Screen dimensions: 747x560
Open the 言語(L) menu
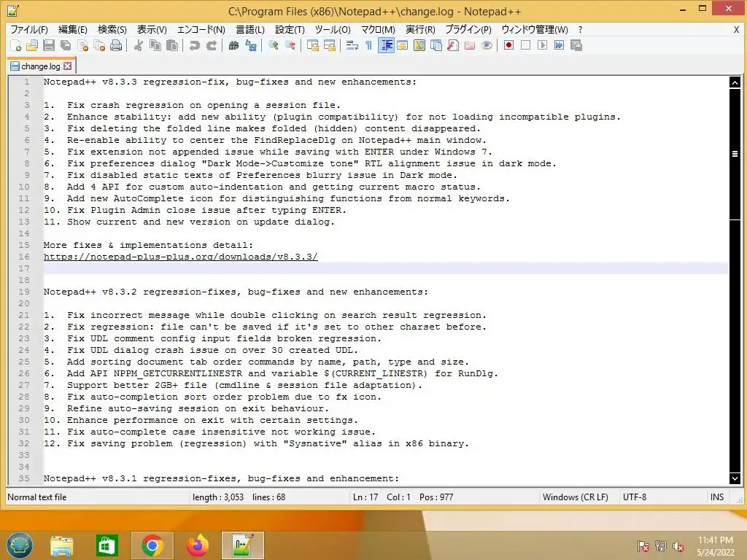[x=250, y=29]
